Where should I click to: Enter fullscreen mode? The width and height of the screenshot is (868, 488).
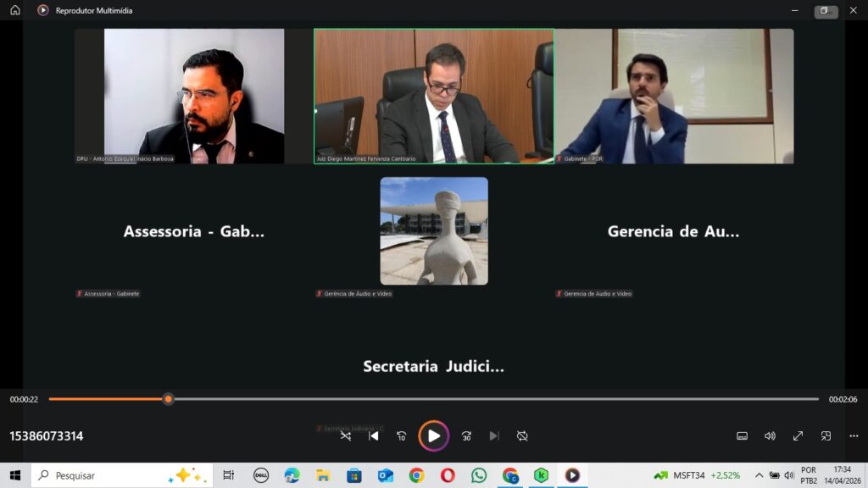tap(798, 435)
